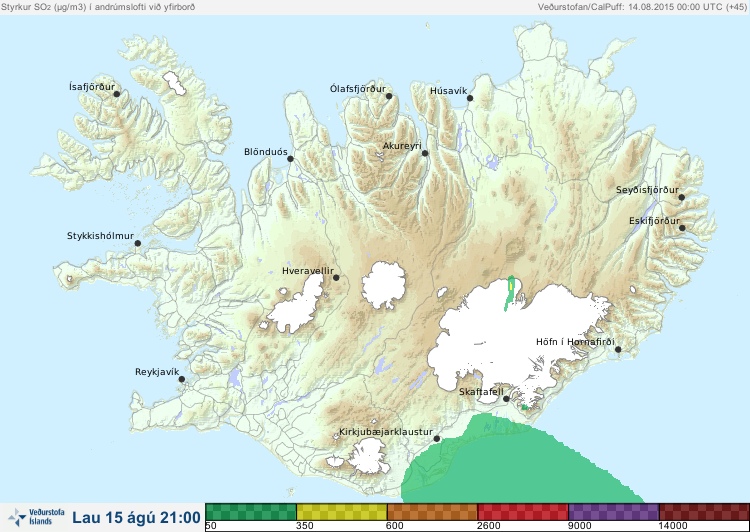750x532 pixels.
Task: Click the Blönduós location dot
Action: tap(290, 158)
